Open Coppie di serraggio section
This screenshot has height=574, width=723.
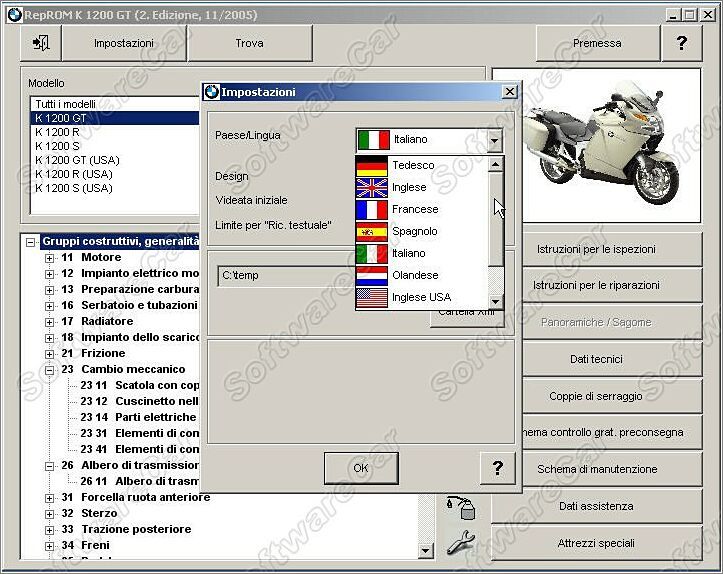(596, 396)
